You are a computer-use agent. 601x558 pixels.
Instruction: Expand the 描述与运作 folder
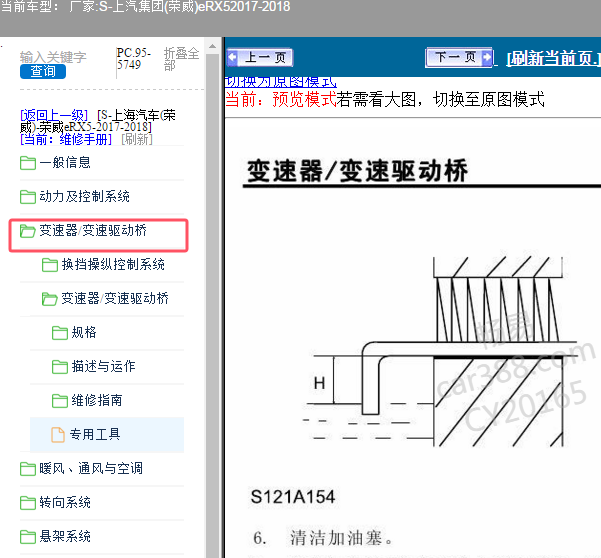[103, 367]
